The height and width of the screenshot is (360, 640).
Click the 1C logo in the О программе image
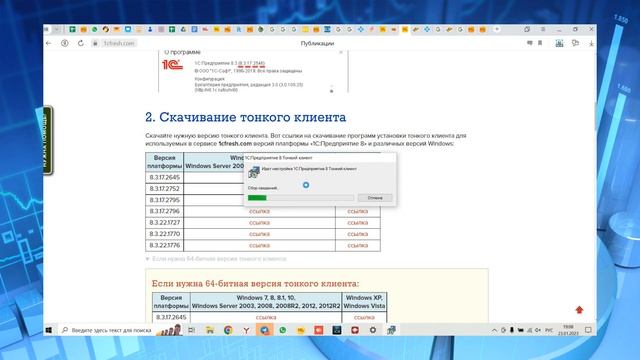[172, 64]
